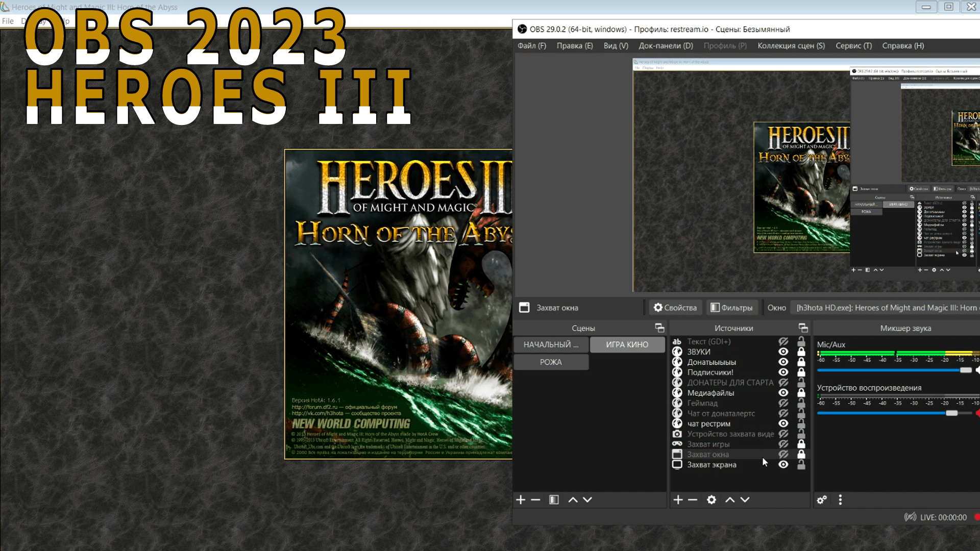This screenshot has height=551, width=980.
Task: Toggle visibility of the Захват экрана source
Action: pyautogui.click(x=783, y=465)
